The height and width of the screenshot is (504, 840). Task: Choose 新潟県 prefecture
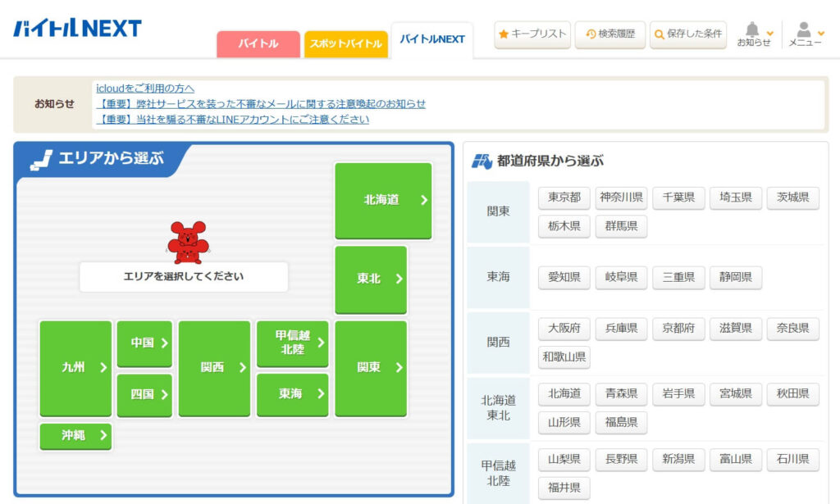[x=678, y=460]
